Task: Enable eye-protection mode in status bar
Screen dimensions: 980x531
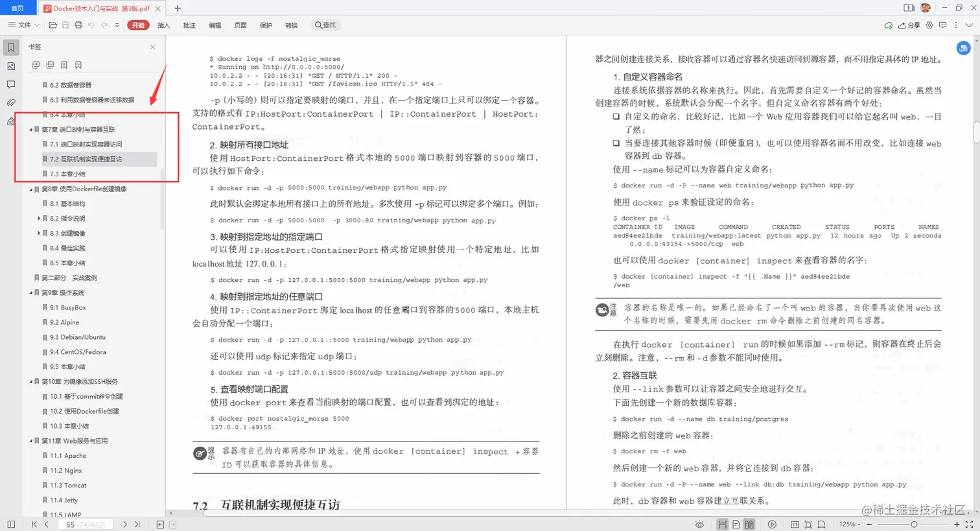Action: click(x=700, y=525)
